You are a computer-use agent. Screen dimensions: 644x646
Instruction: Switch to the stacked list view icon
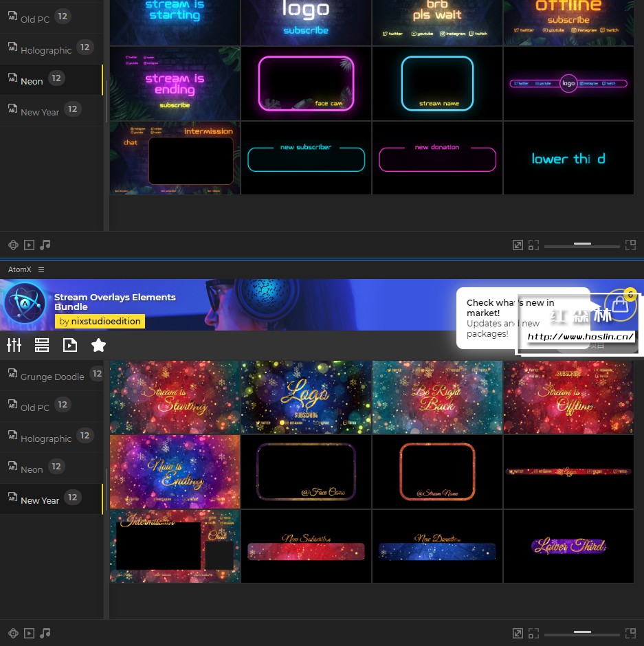click(x=42, y=345)
